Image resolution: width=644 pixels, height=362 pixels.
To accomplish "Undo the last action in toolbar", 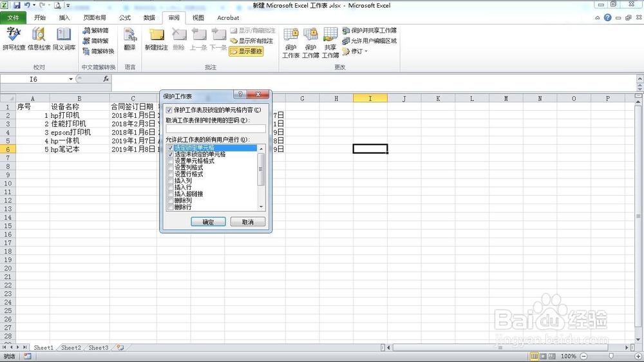I will tap(27, 5).
